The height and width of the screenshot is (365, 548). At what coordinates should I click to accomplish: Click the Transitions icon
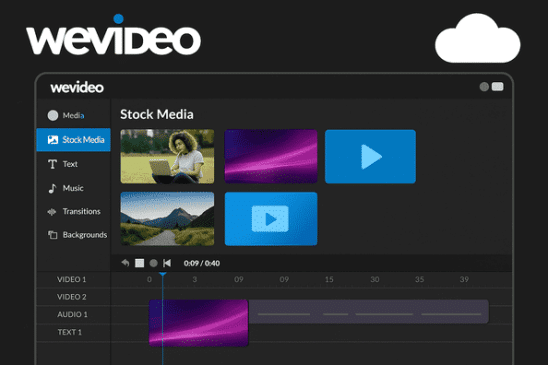click(x=52, y=212)
